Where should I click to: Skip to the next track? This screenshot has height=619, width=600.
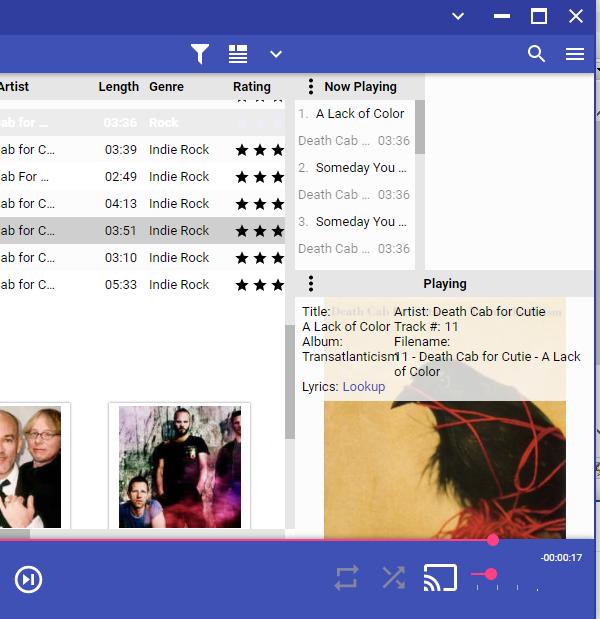(x=28, y=579)
